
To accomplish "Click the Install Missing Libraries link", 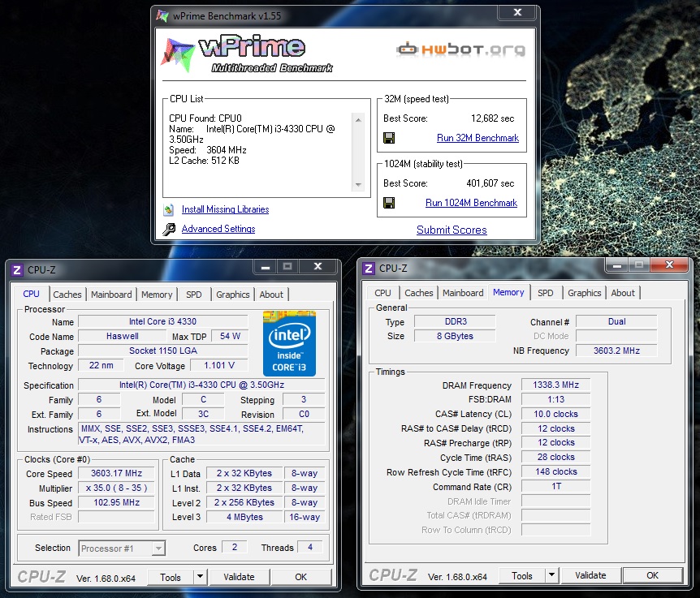I will 225,209.
